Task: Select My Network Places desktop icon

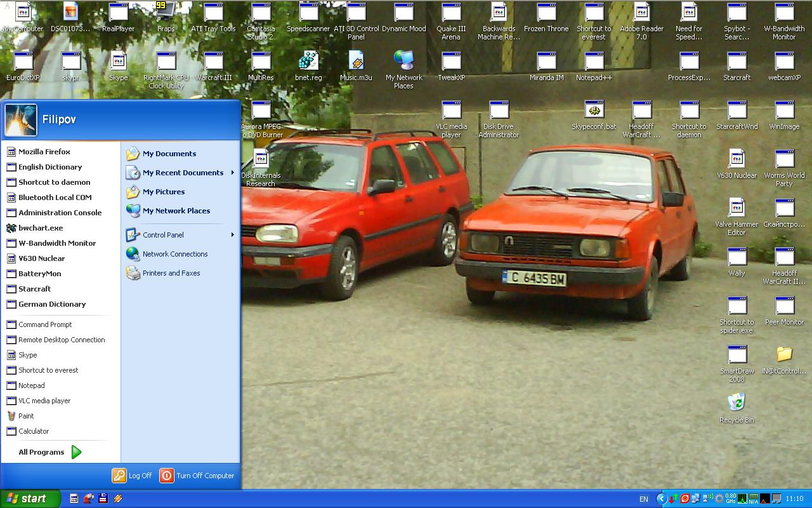Action: 404,70
